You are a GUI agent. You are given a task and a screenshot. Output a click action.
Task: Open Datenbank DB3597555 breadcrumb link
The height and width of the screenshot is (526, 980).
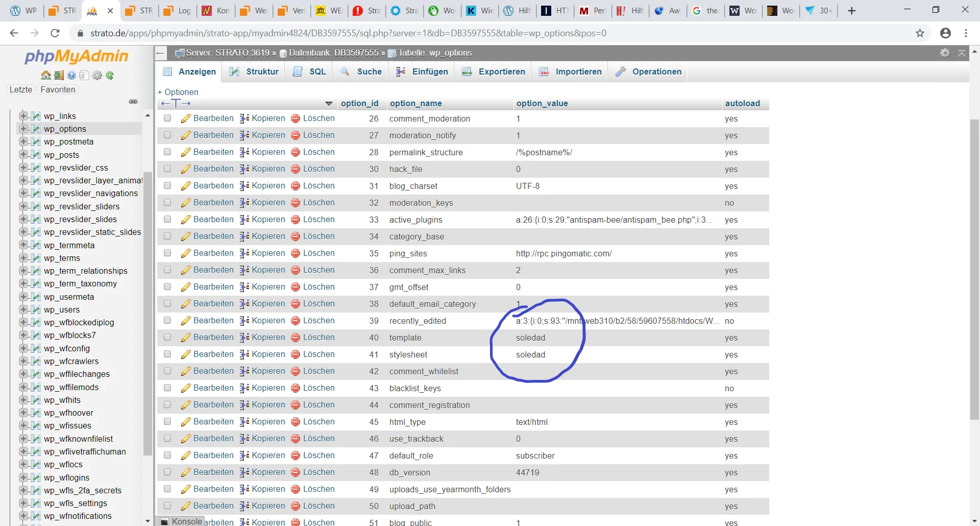pyautogui.click(x=334, y=53)
